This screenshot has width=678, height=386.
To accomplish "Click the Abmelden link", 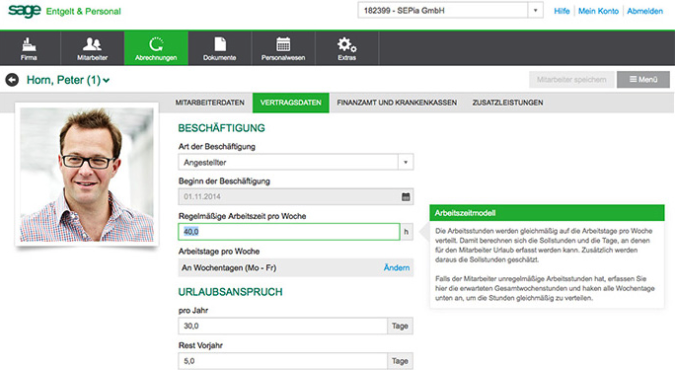I will 645,11.
